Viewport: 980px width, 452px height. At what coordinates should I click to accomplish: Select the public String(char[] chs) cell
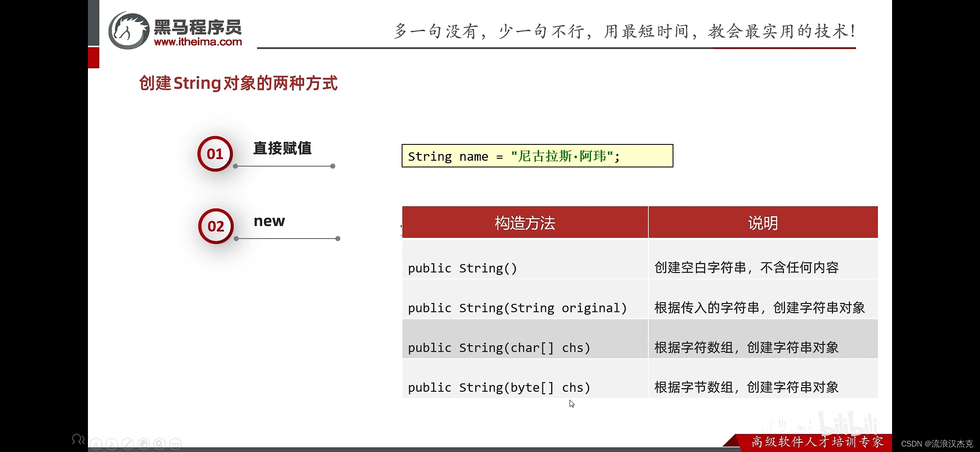tap(499, 347)
